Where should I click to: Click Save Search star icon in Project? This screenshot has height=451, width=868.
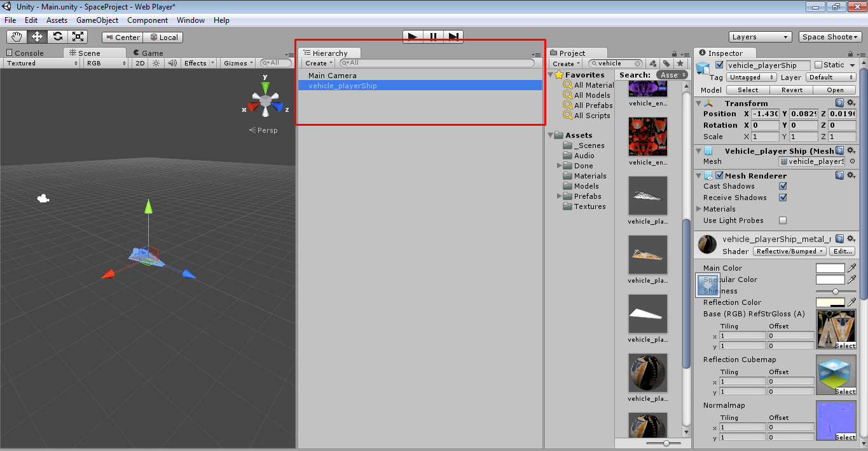coord(680,64)
